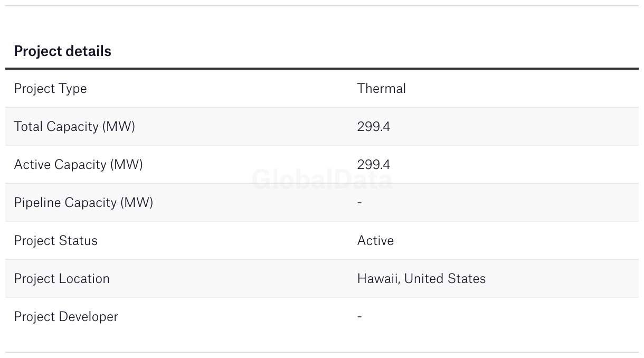Click the Total Capacity value 299.4
644x358 pixels.
[x=373, y=127]
